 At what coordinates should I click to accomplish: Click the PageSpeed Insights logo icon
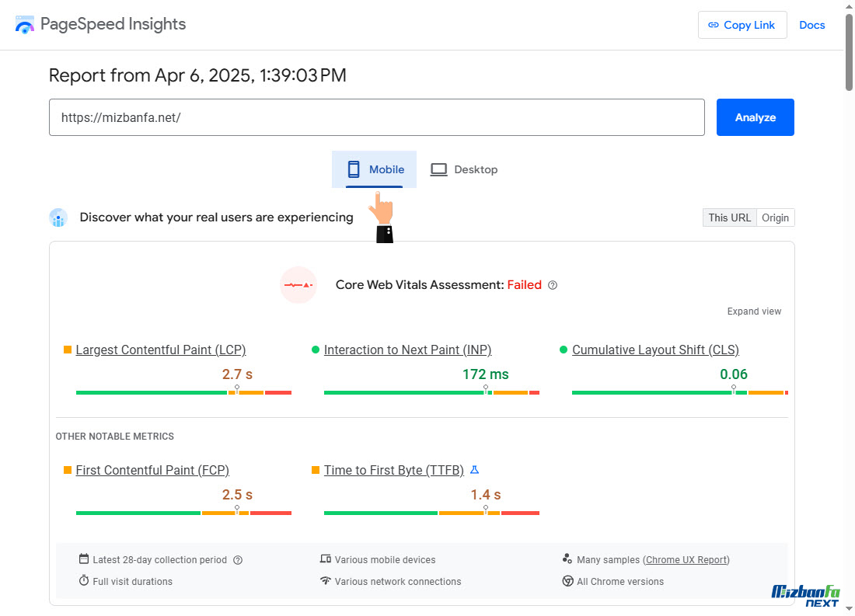[x=25, y=25]
